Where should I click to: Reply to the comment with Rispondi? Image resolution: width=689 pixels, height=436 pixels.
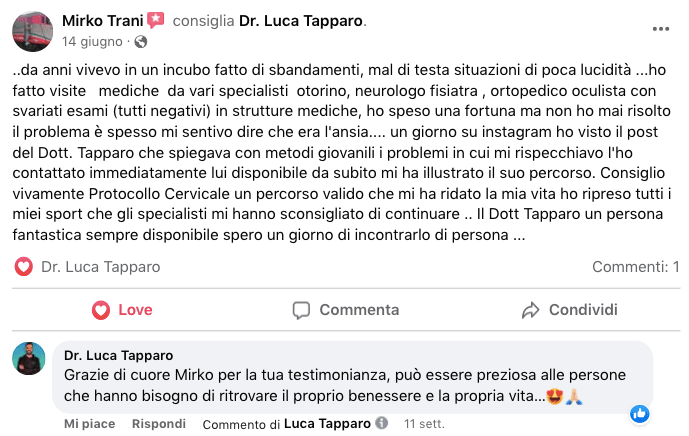click(x=160, y=424)
